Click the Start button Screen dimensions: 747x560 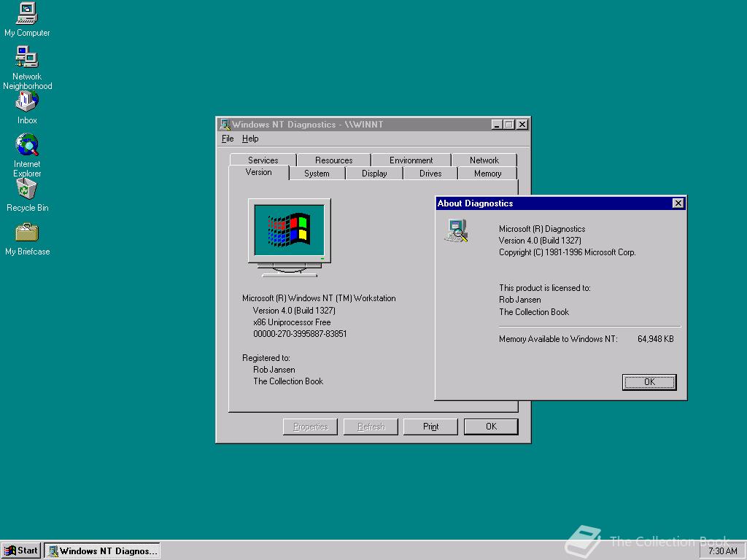tap(20, 550)
